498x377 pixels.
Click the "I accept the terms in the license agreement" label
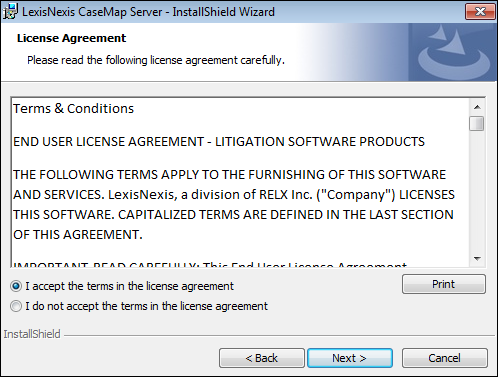point(129,286)
